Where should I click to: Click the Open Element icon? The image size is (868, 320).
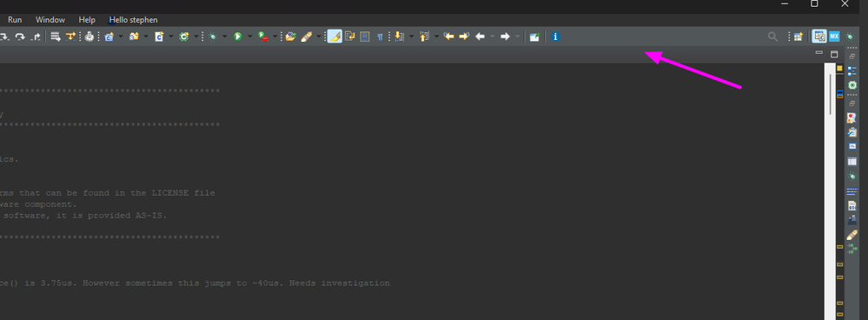(290, 37)
